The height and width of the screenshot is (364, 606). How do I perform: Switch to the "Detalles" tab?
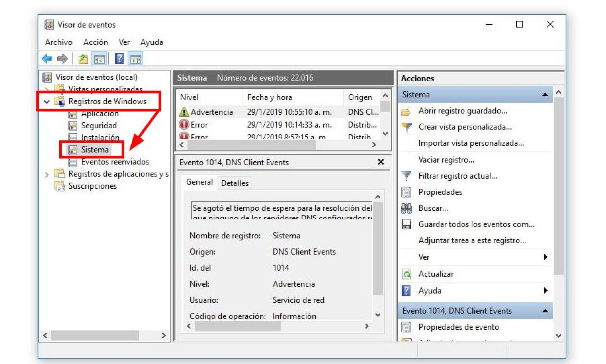coord(234,183)
